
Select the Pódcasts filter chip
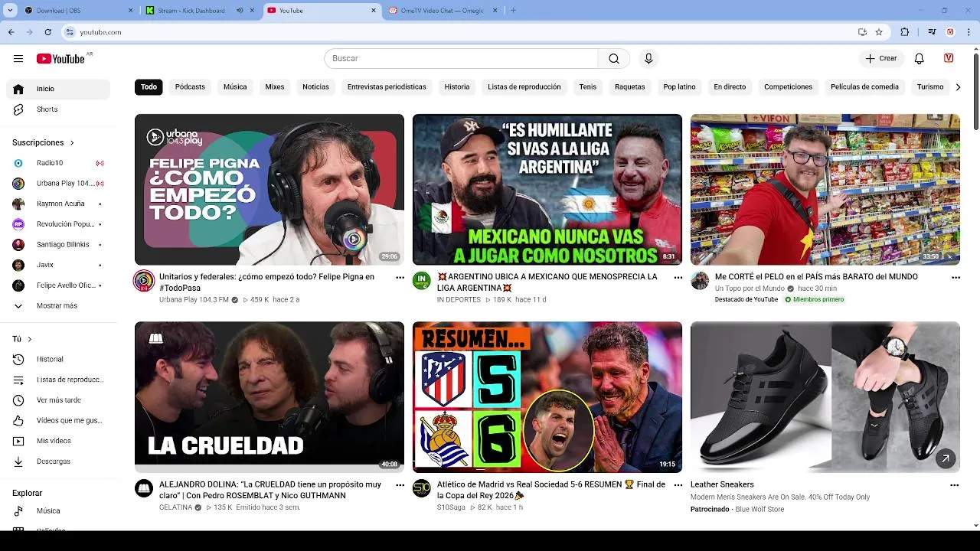click(x=190, y=87)
